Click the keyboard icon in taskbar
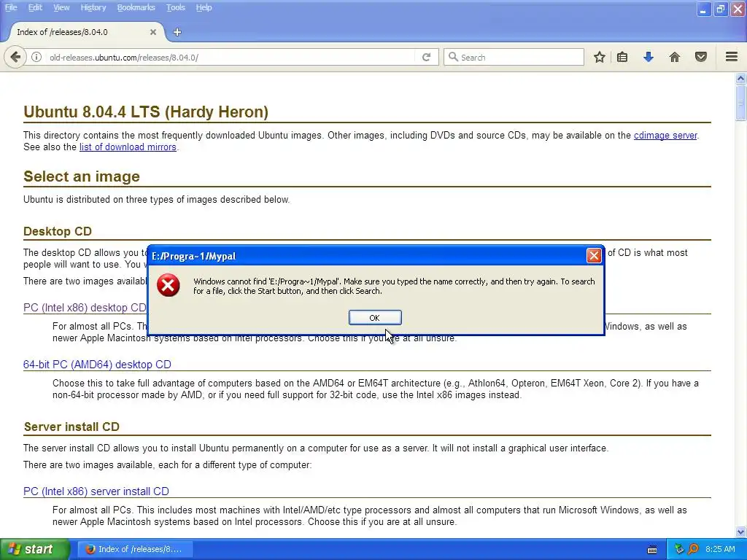The image size is (747, 560). tap(652, 550)
